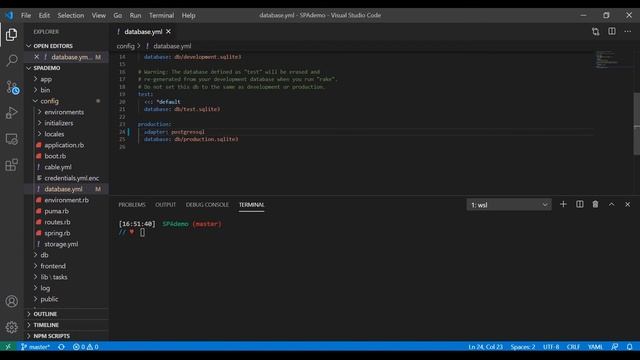
Task: Switch to the Debug Console tab
Action: 207,204
